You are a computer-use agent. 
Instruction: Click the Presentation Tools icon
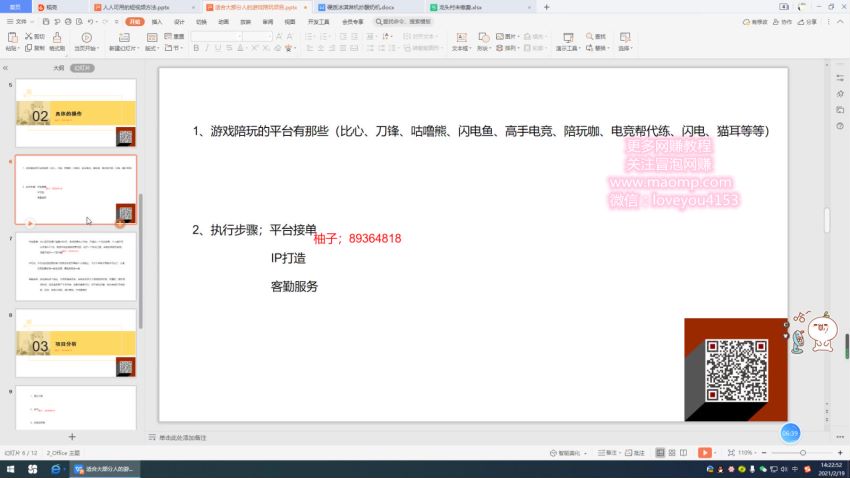[x=568, y=37]
